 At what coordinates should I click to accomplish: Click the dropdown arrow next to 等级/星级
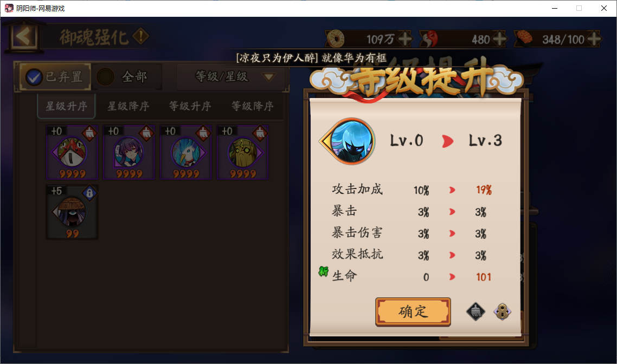point(269,77)
